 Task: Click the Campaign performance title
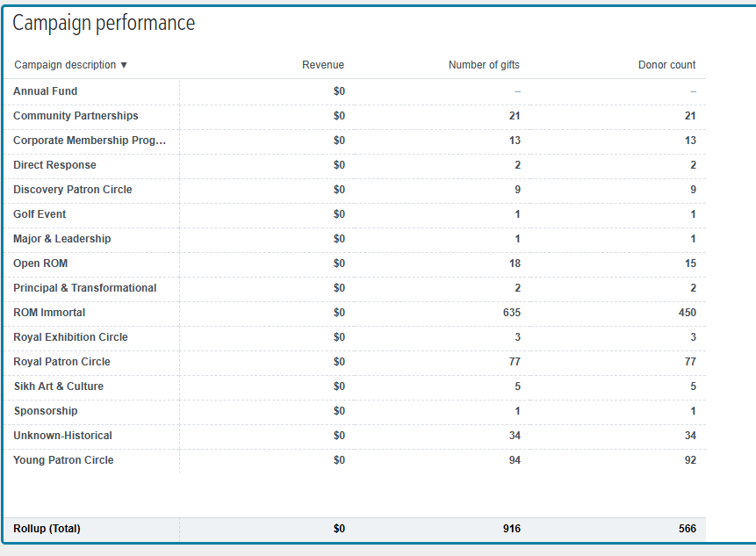click(x=104, y=23)
